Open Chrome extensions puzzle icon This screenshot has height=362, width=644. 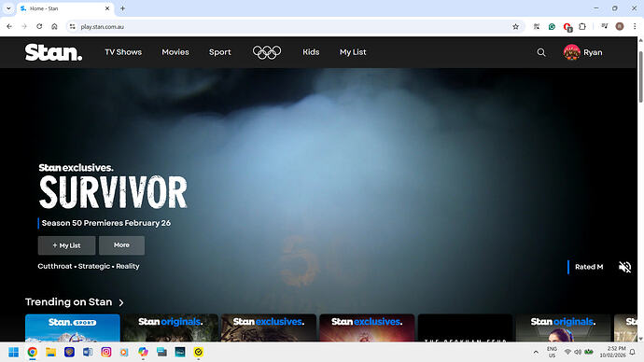click(x=582, y=27)
